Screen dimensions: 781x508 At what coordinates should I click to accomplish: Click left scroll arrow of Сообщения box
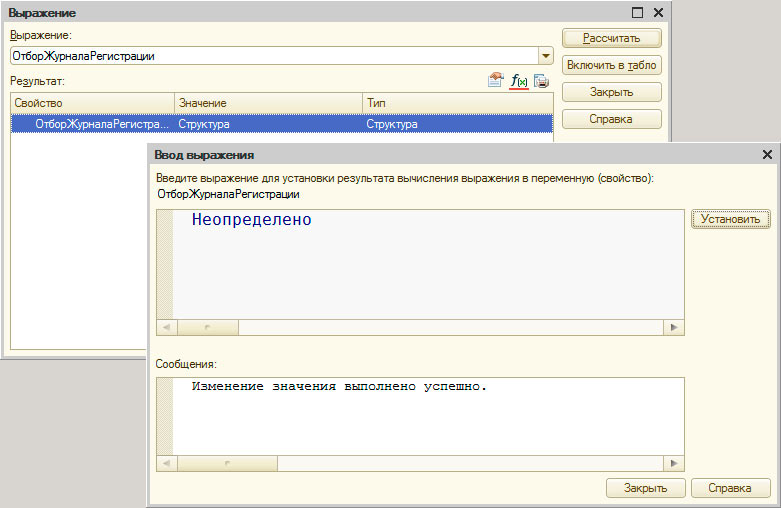click(x=167, y=463)
